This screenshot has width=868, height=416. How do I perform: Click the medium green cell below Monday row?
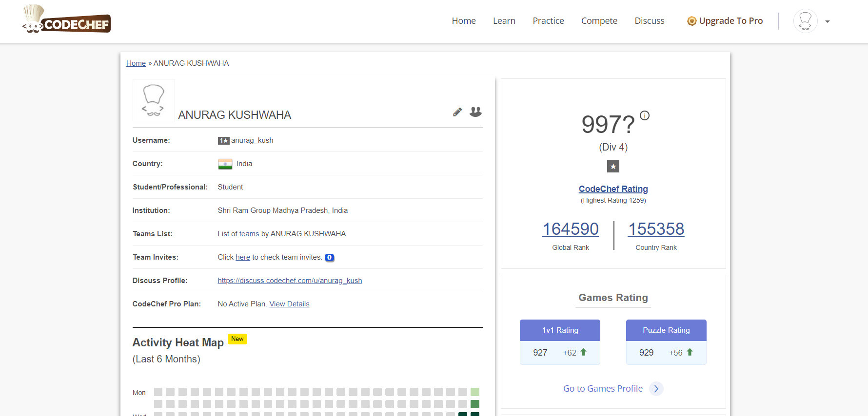pyautogui.click(x=475, y=404)
